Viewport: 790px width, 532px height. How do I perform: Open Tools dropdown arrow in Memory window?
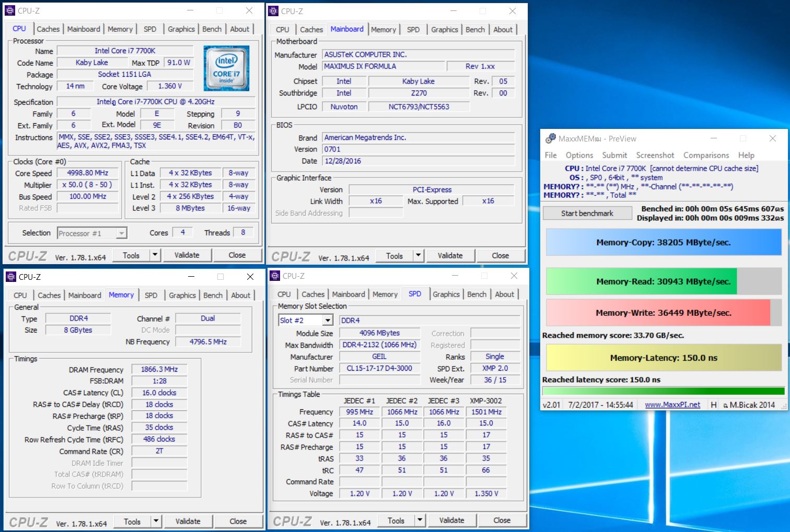pyautogui.click(x=156, y=521)
